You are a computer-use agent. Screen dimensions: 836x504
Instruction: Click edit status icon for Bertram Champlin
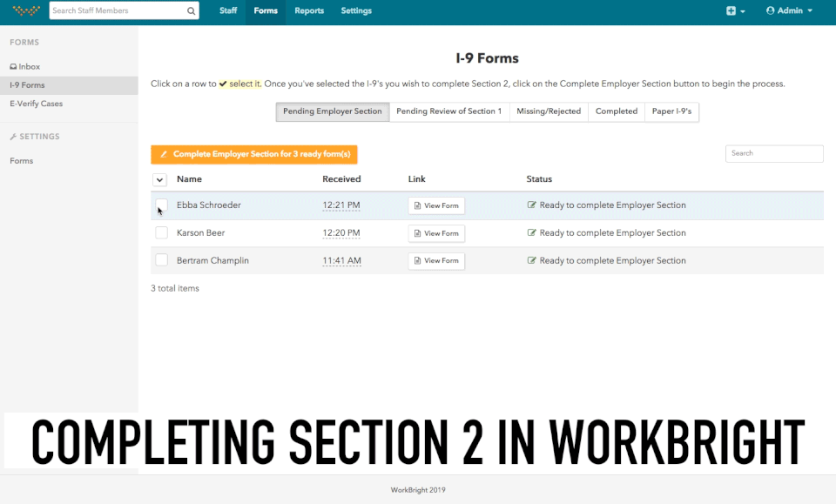531,260
